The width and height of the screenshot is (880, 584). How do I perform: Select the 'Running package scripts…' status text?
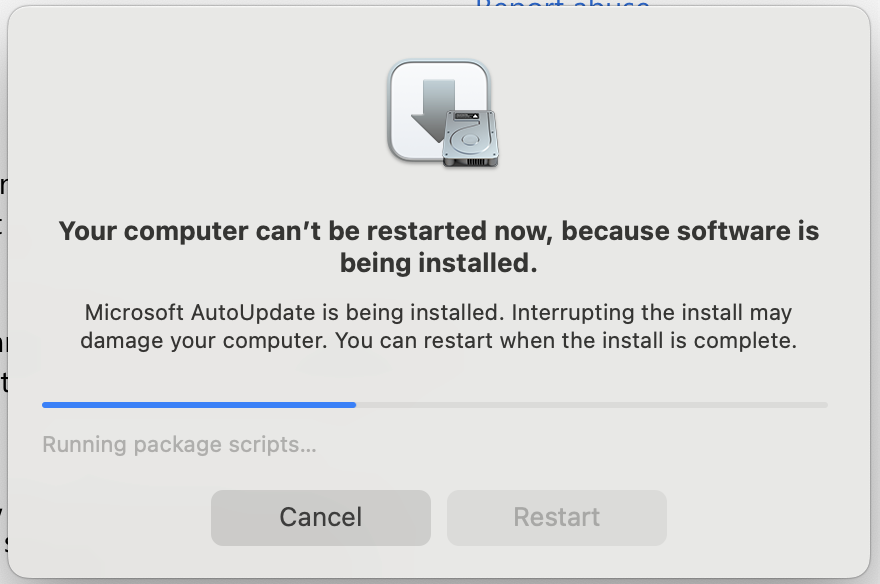pos(180,444)
